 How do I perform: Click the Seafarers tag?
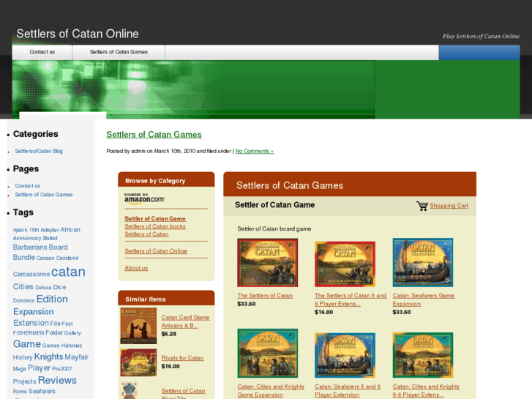tap(42, 391)
